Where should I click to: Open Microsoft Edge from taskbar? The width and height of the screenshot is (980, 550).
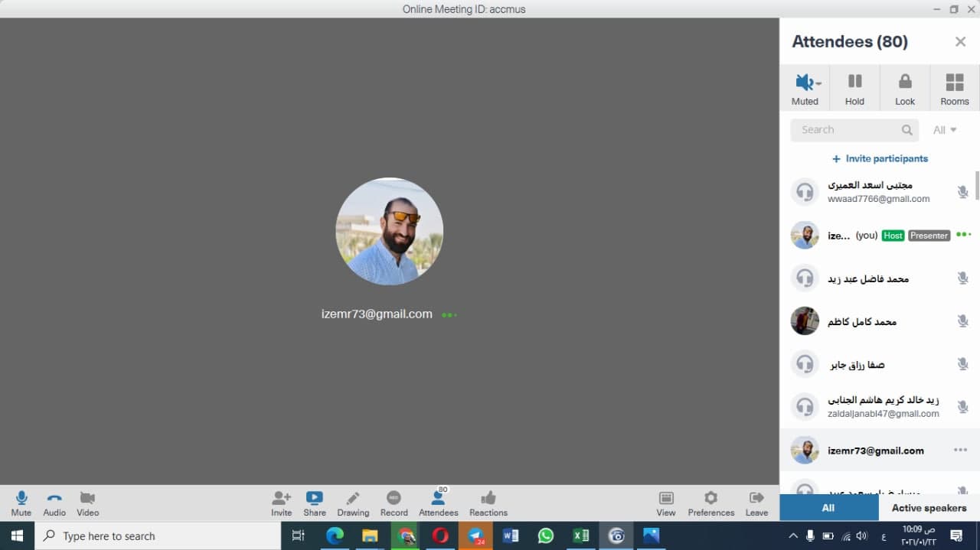coord(335,535)
